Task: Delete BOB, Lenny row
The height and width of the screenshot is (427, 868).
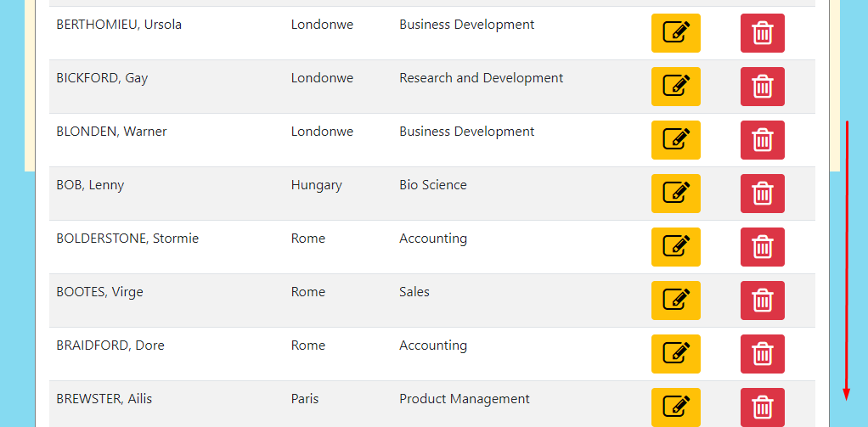Action: click(762, 194)
